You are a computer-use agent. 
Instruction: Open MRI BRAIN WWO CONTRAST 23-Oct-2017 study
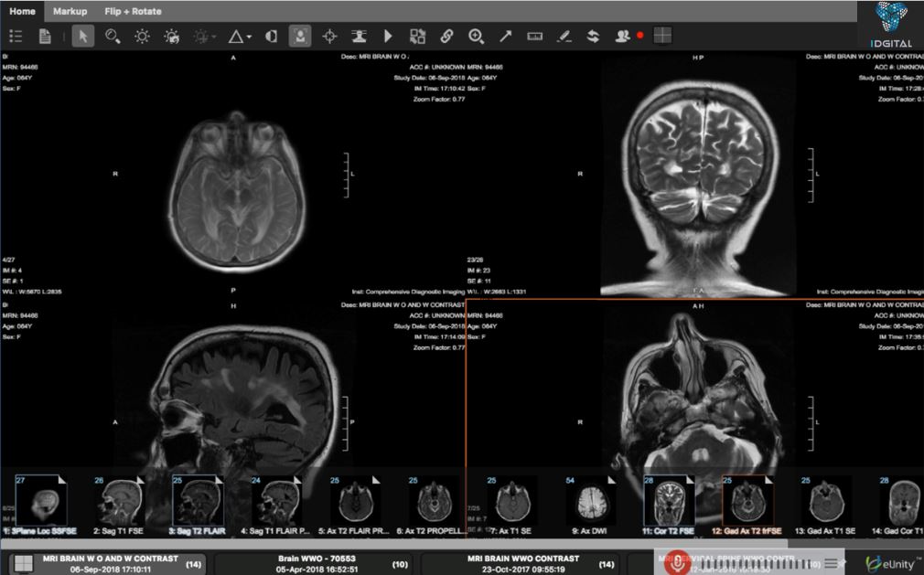522,563
